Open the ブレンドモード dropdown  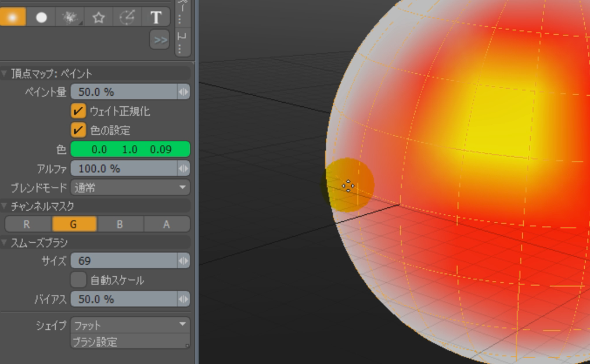pos(130,188)
